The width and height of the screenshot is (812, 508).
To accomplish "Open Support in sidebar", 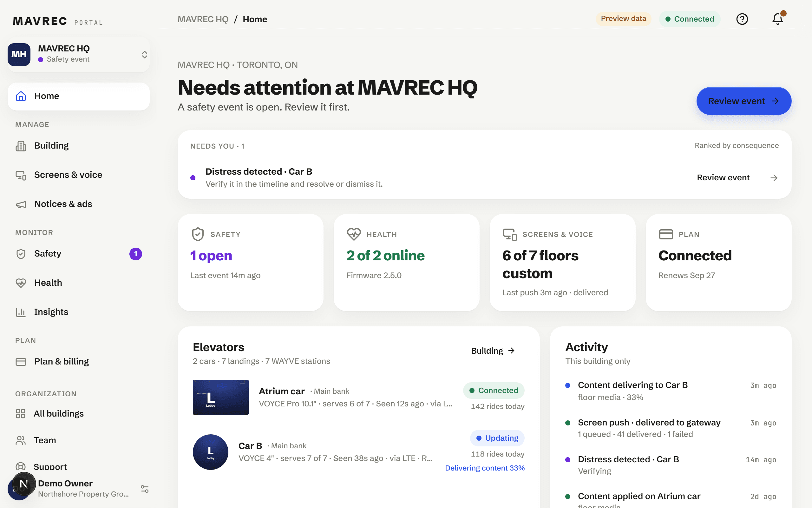I will point(79,467).
